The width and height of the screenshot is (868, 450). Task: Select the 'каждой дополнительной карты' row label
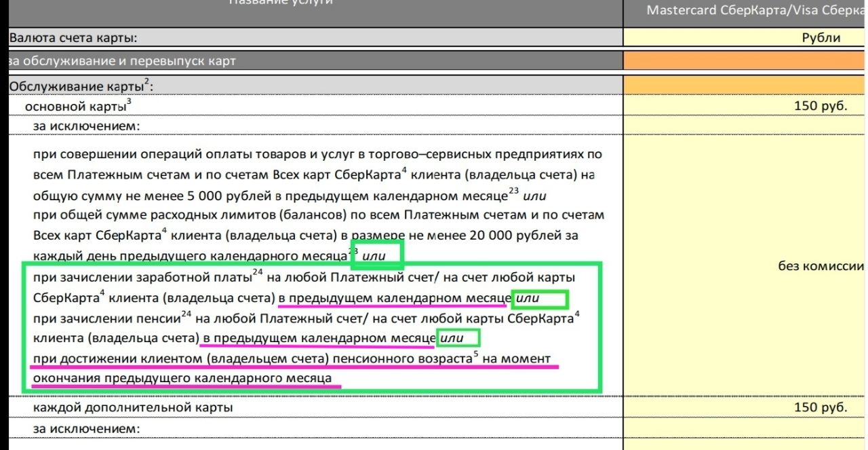(x=133, y=407)
